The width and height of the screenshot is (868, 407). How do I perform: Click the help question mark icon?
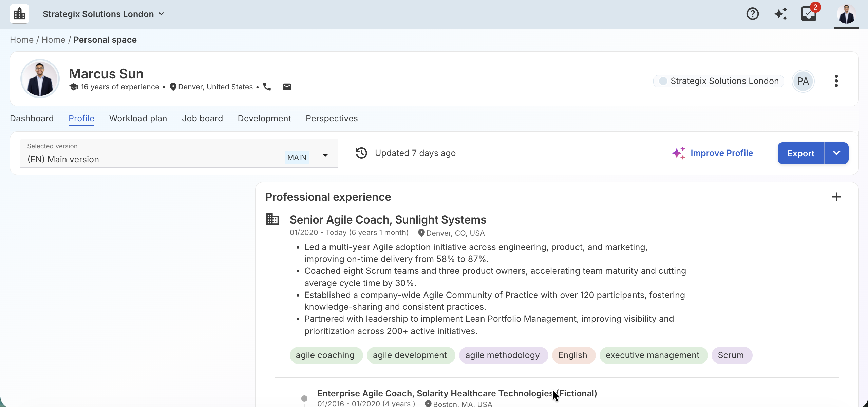tap(752, 14)
